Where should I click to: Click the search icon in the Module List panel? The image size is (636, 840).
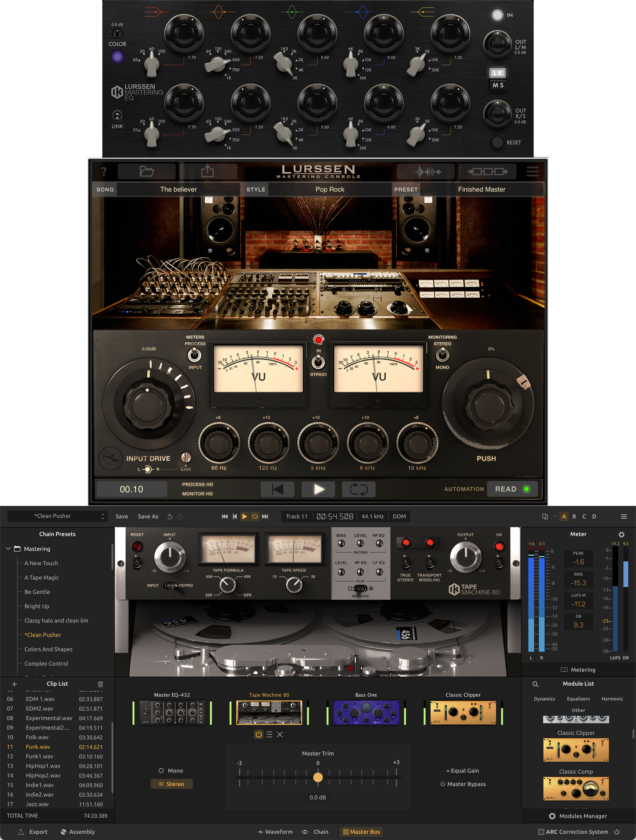pos(536,684)
